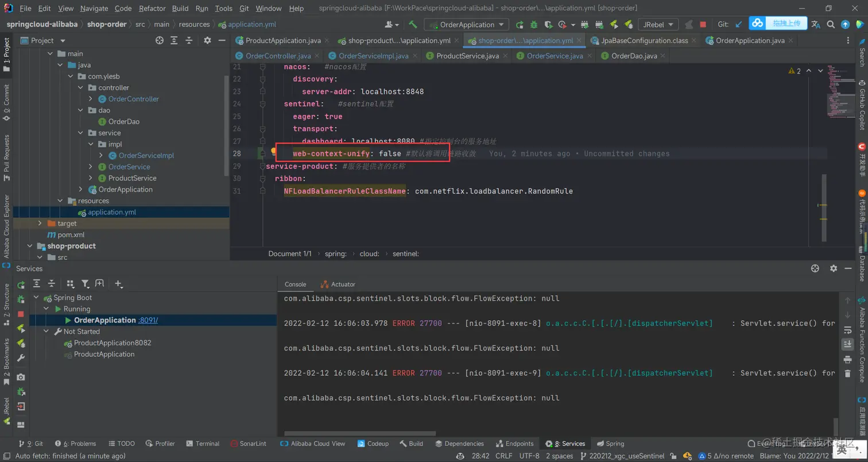
Task: Open GitHub Copilot side panel
Action: [x=862, y=105]
